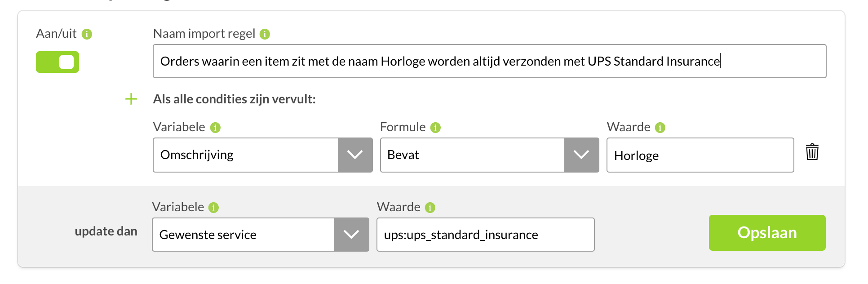The image size is (868, 284).
Task: Show info for the Formule field
Action: [435, 128]
